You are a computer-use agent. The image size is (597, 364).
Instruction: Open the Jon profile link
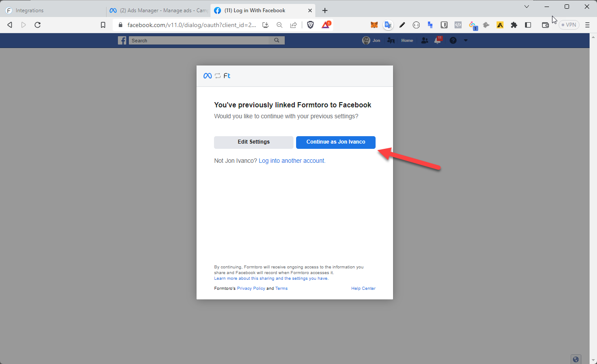click(371, 41)
